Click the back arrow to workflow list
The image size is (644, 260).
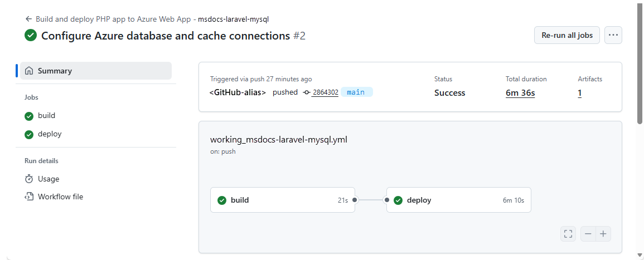[x=28, y=19]
